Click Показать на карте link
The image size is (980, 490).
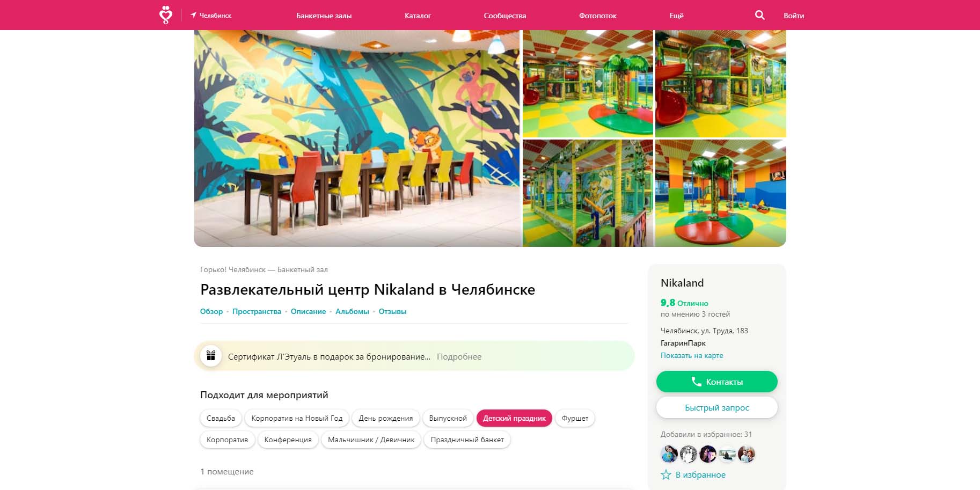[692, 355]
